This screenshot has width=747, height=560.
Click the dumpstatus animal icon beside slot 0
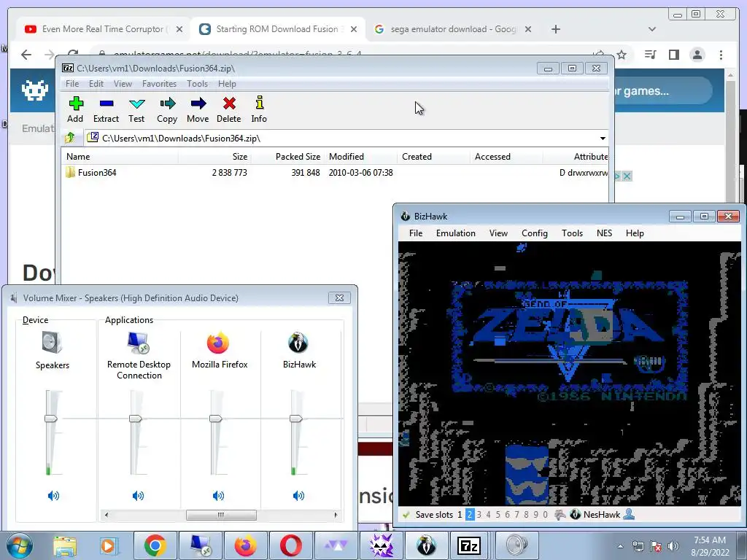(x=560, y=515)
